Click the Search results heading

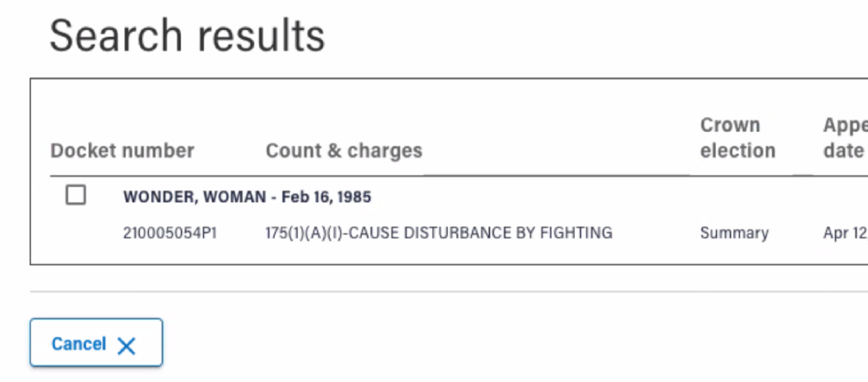(x=187, y=36)
